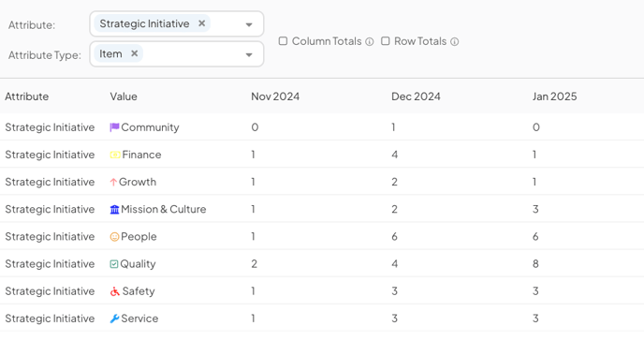The image size is (644, 341).
Task: Click the orange People smiley icon
Action: [x=114, y=237]
